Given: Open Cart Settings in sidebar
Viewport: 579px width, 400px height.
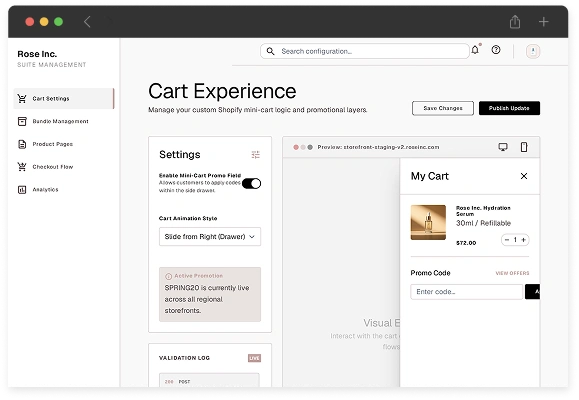Looking at the screenshot, I should [64, 99].
